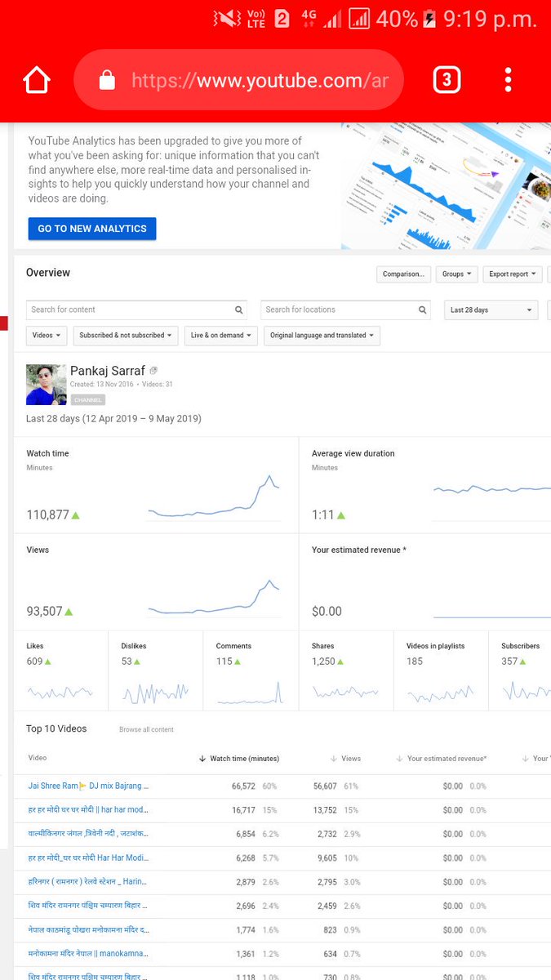The image size is (551, 980).
Task: Open video Jai Shree Ram DJ mix Bajrang
Action: tap(88, 786)
